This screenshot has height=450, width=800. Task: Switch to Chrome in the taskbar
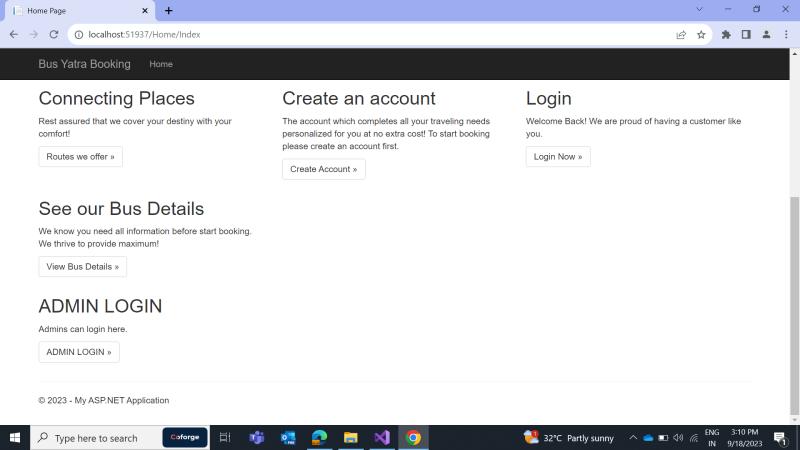(x=413, y=438)
